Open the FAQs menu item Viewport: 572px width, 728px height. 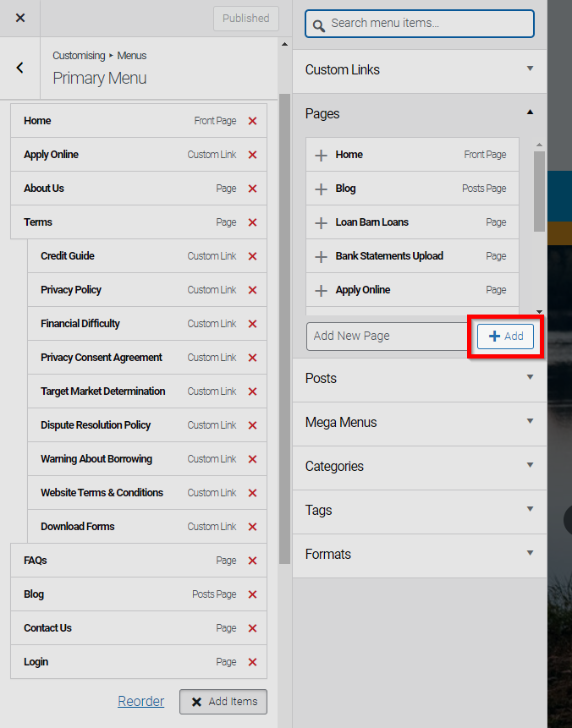(x=139, y=561)
